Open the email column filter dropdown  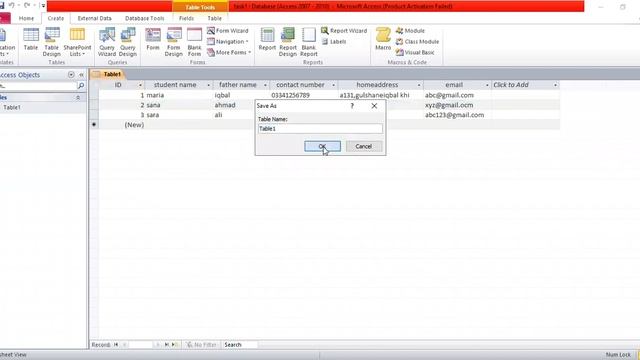pos(487,85)
